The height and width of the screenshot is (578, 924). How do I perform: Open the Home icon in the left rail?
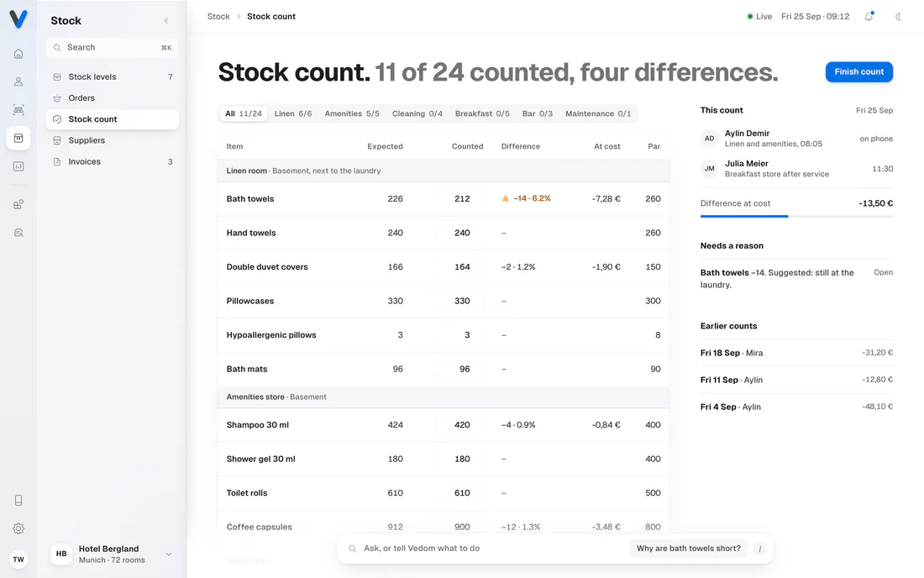pos(18,55)
